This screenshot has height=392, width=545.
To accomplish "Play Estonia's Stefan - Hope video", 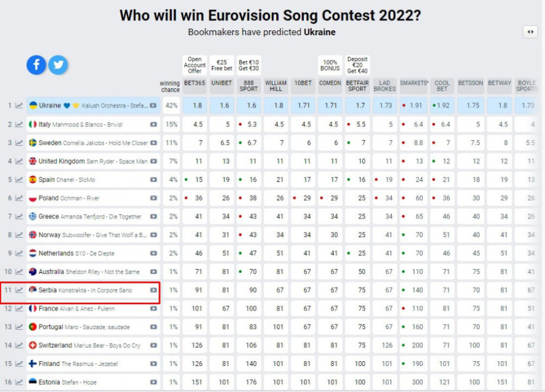I will click(153, 382).
